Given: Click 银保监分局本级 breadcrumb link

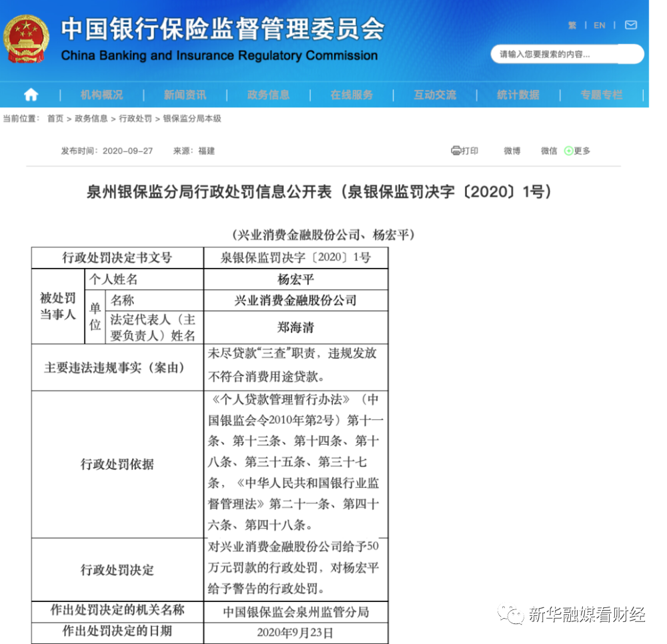Looking at the screenshot, I should coord(192,119).
